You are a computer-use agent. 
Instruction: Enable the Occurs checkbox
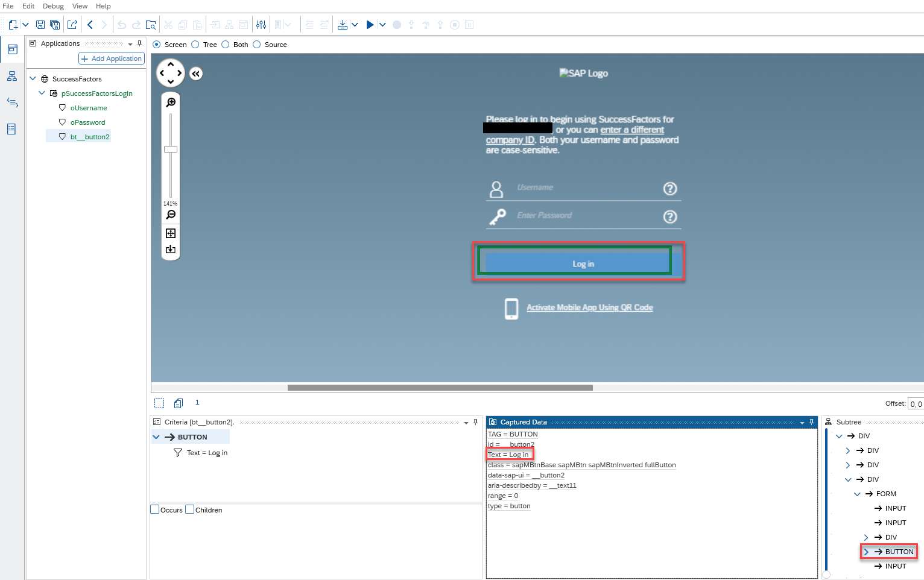click(x=154, y=509)
